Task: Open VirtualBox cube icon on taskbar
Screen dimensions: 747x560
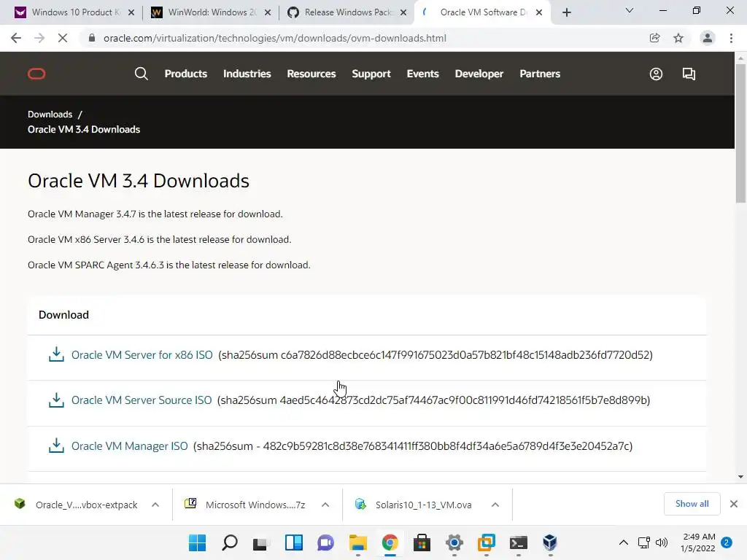Action: coord(550,542)
